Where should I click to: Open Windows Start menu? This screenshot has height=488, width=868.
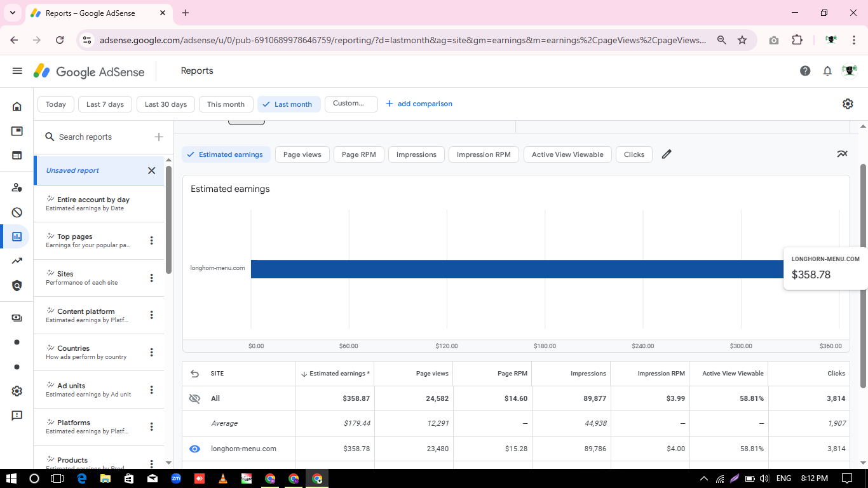11,478
